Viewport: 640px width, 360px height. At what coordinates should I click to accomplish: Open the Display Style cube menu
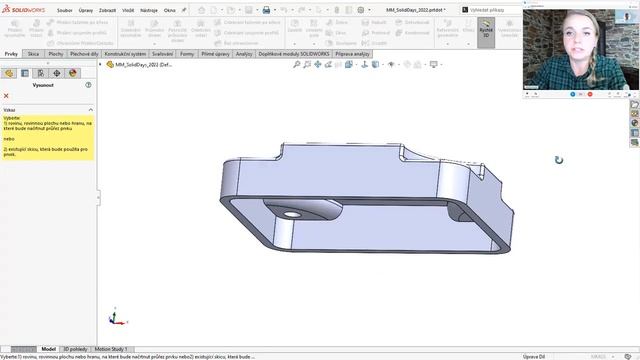[375, 64]
